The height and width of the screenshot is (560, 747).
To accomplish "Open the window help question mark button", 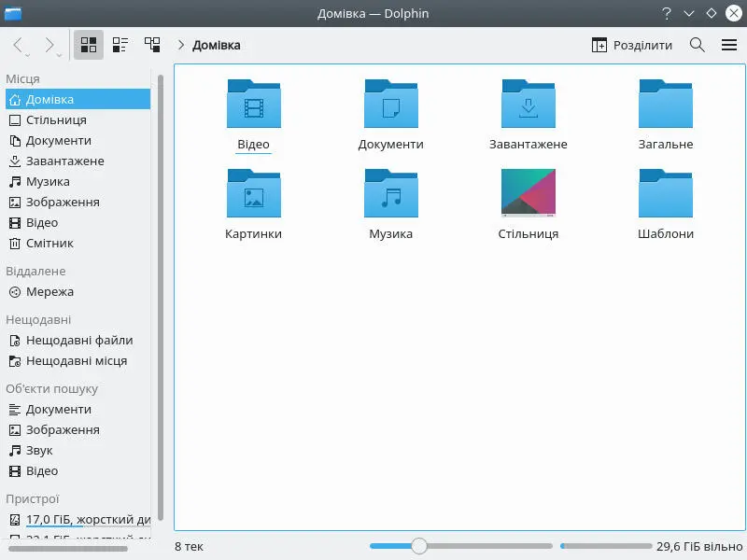I will click(667, 13).
